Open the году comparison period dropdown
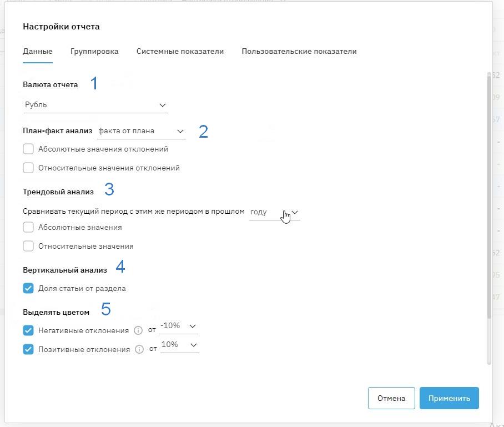Viewport: 504px width, 427px height. 274,212
